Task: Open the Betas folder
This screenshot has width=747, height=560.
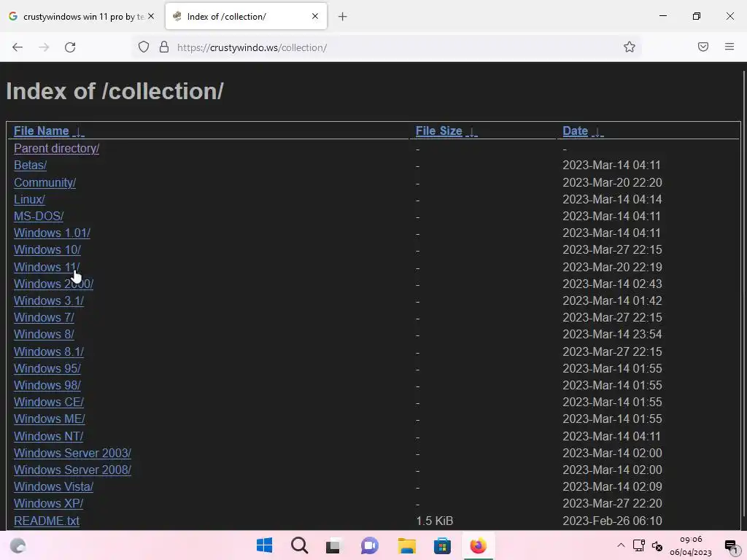Action: [30, 166]
